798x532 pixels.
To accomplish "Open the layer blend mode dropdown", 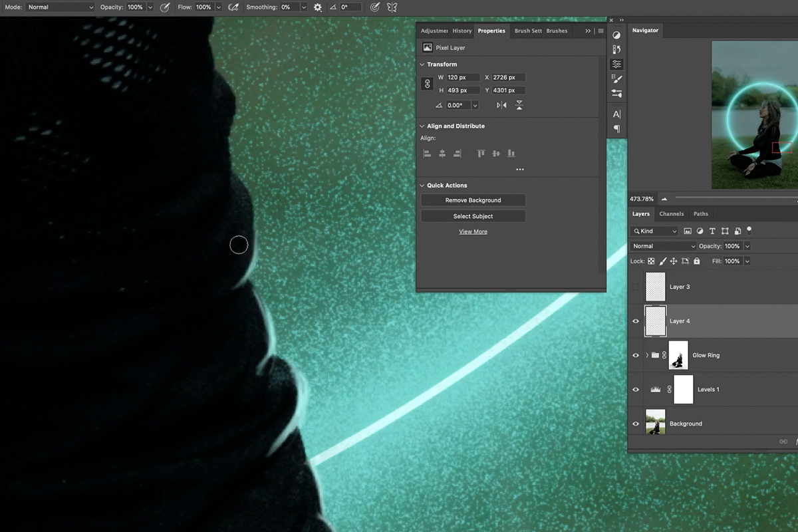I will tap(663, 245).
